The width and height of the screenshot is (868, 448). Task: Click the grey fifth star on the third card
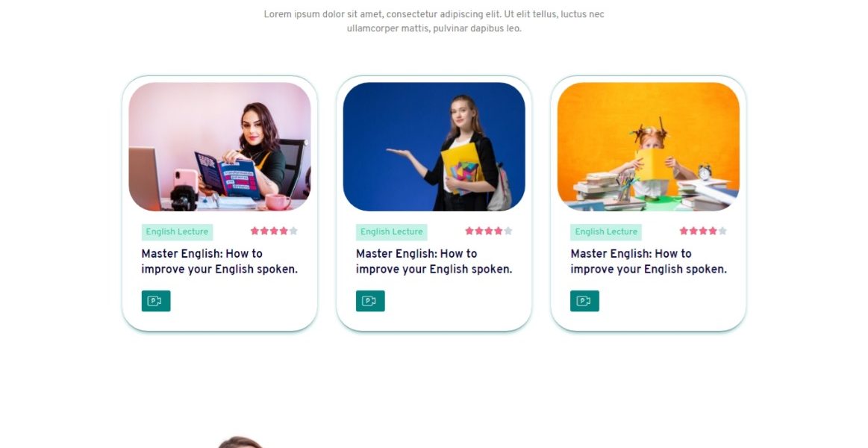point(722,231)
